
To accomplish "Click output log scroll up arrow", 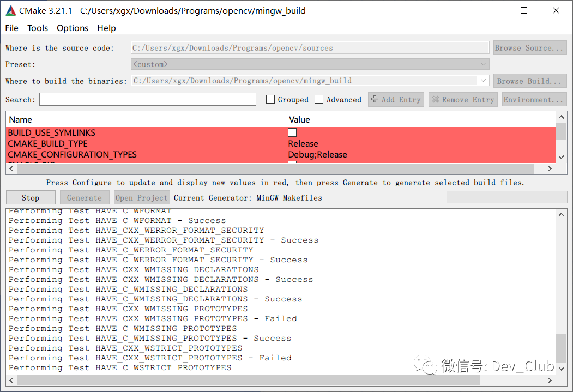I will tap(562, 214).
